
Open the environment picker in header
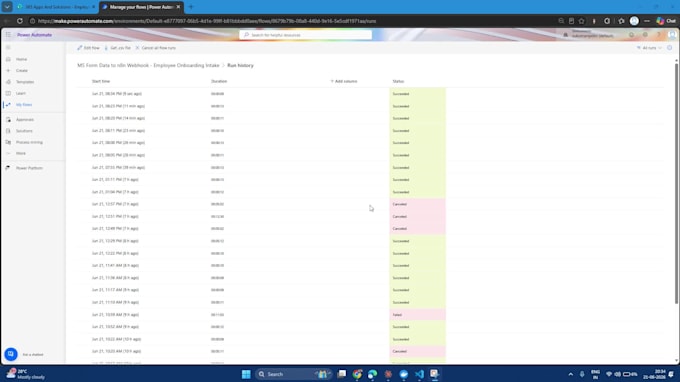point(588,34)
